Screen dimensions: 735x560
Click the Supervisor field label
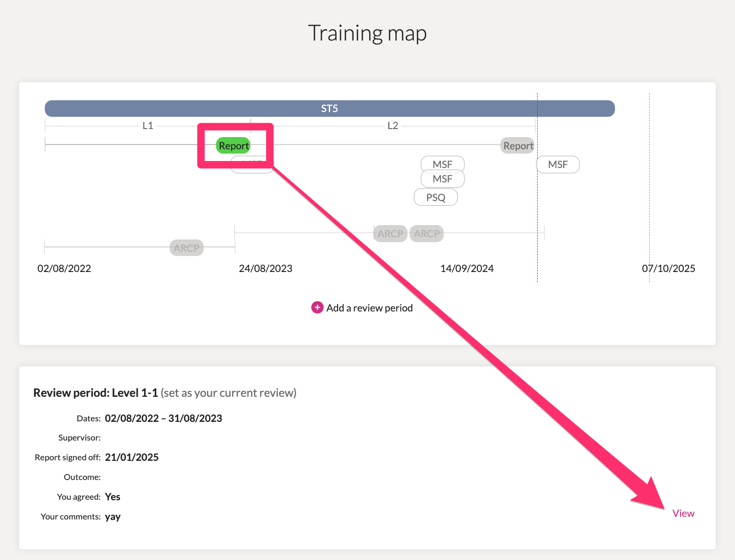[79, 438]
